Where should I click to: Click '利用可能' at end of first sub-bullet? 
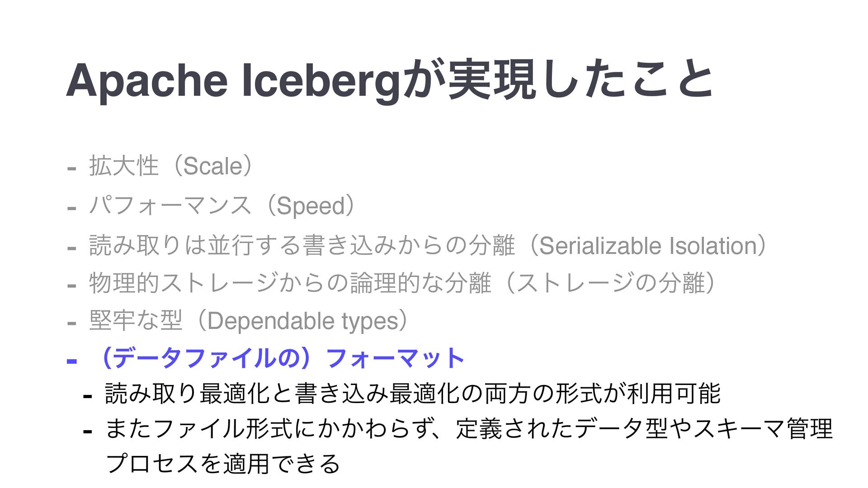click(674, 393)
